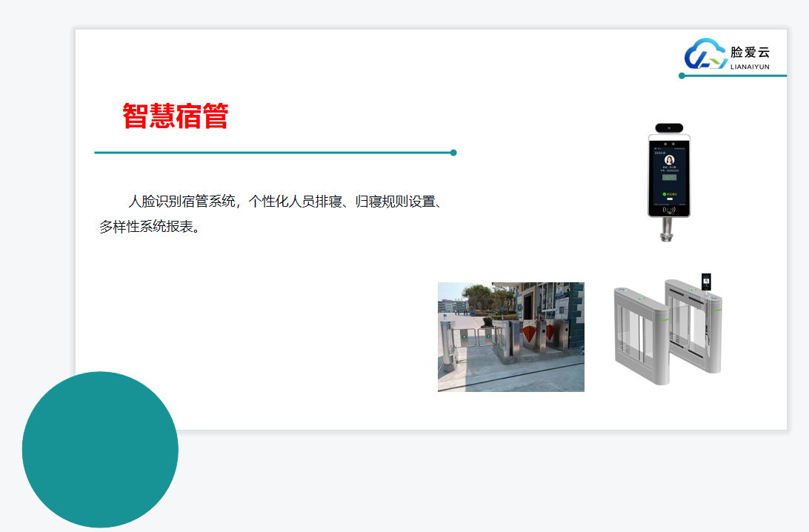Click the teal dot below the logo
The image size is (809, 532).
click(x=682, y=76)
